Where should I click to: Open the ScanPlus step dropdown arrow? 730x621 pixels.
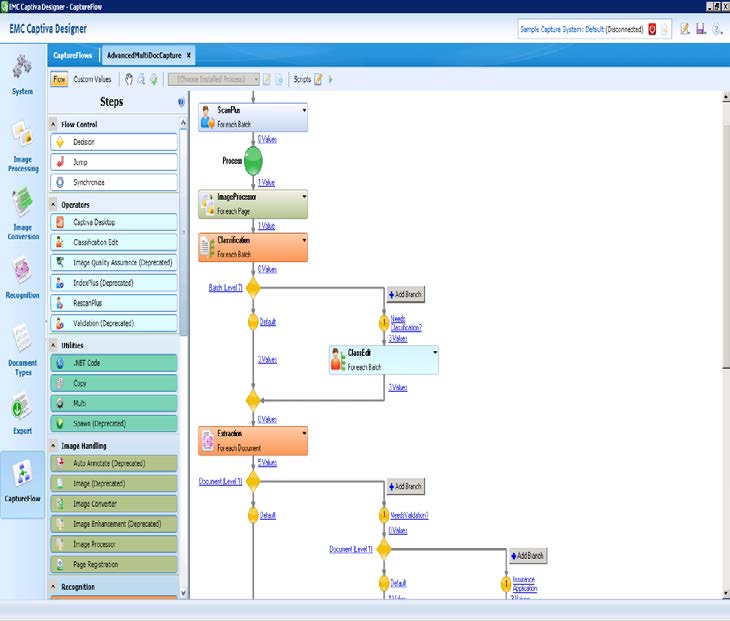[x=304, y=110]
